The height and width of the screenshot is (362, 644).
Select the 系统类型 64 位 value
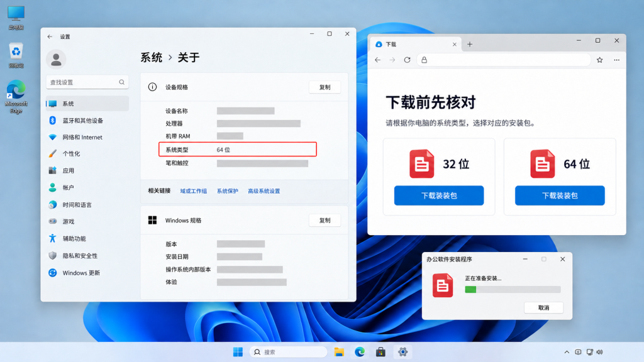tap(223, 150)
